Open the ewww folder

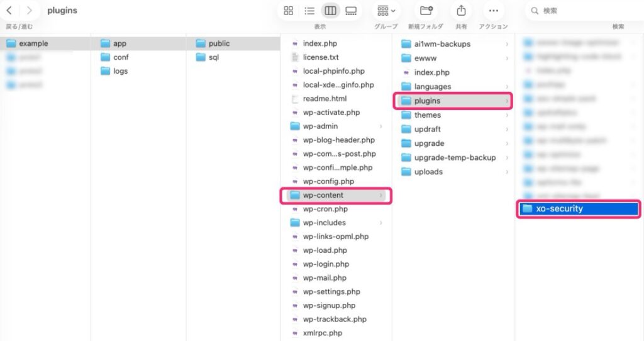426,59
